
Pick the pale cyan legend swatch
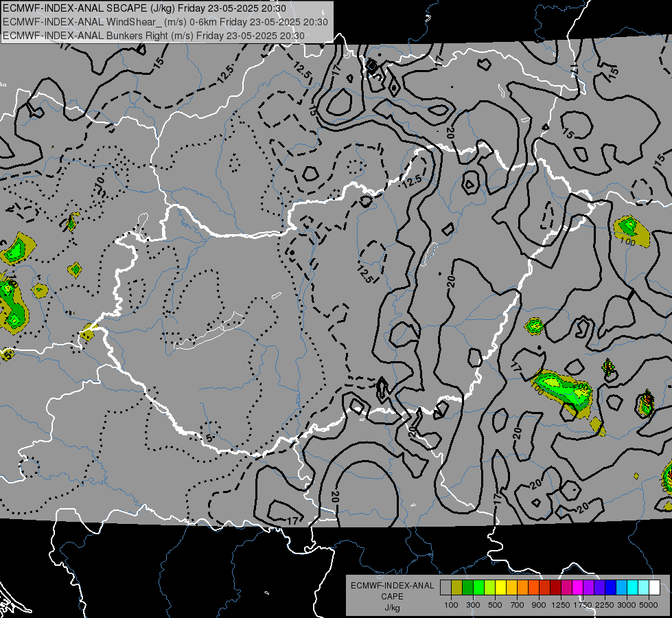pyautogui.click(x=644, y=588)
